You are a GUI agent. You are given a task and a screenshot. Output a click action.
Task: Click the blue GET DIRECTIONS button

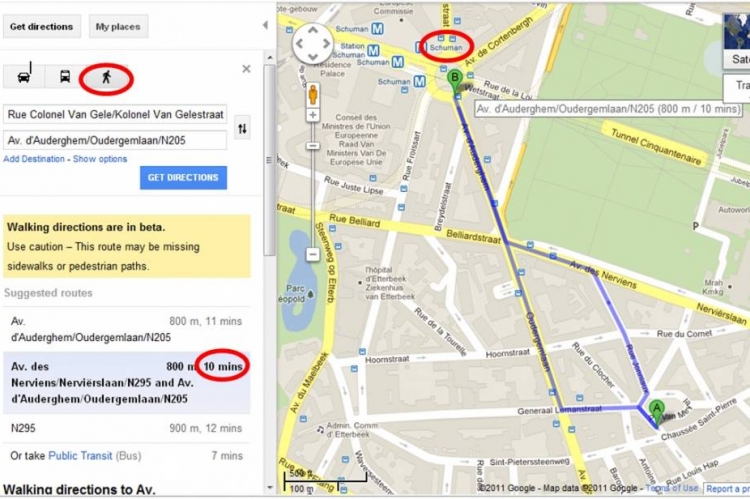pos(183,177)
